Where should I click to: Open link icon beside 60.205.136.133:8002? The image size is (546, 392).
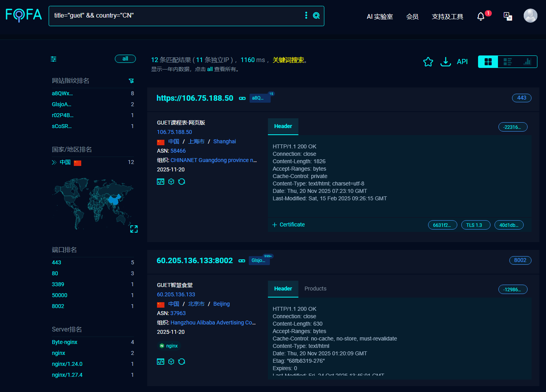click(242, 261)
